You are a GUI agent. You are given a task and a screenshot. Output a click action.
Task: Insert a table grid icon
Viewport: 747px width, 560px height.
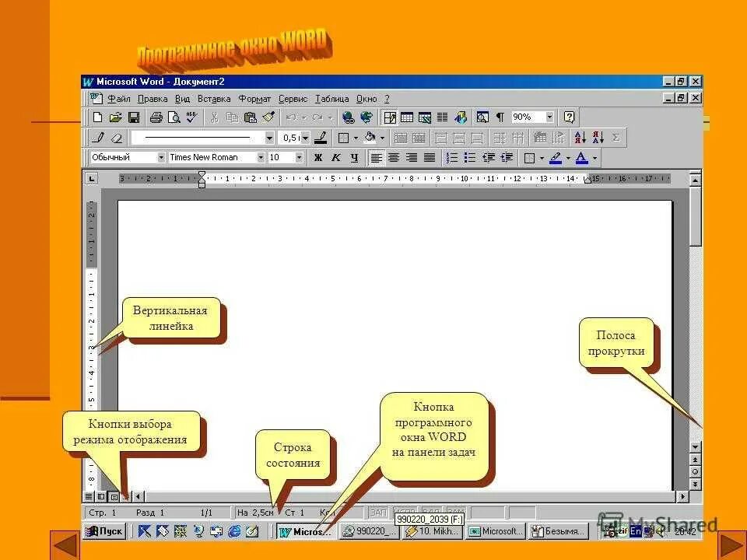407,117
